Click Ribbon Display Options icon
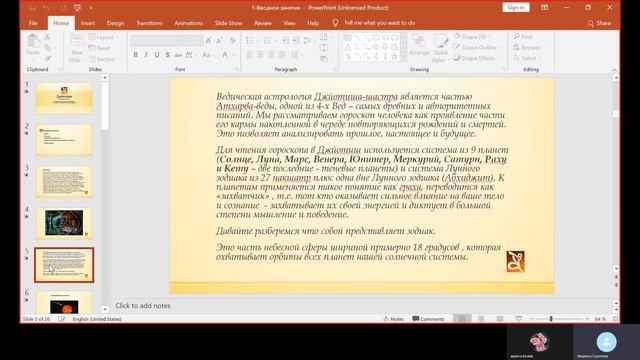The image size is (640, 360). coord(544,7)
